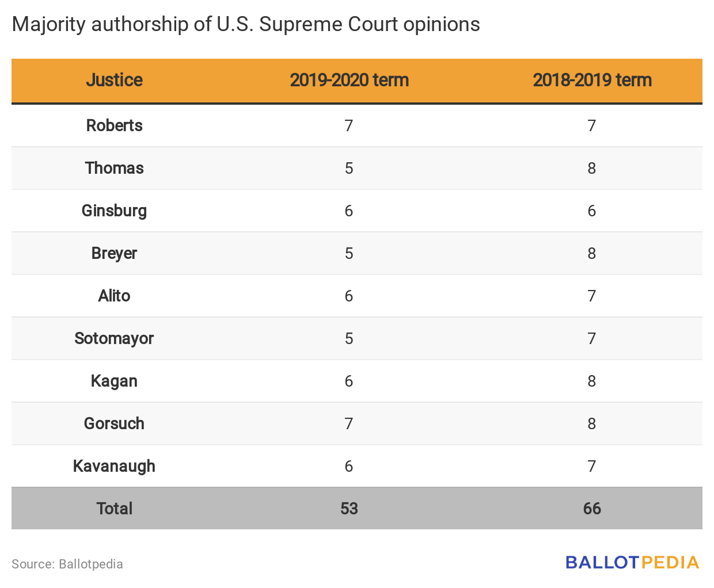This screenshot has width=714, height=588.
Task: Click the 2018-2019 term column header
Action: [x=592, y=80]
